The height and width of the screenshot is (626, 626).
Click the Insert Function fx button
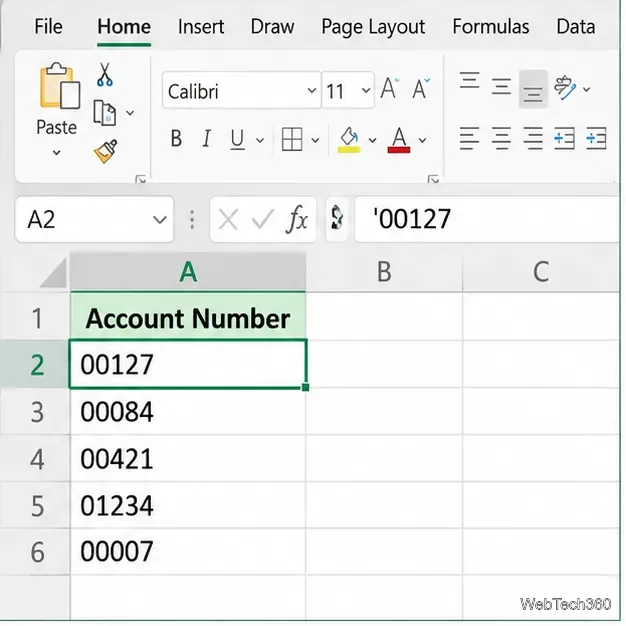click(x=297, y=220)
